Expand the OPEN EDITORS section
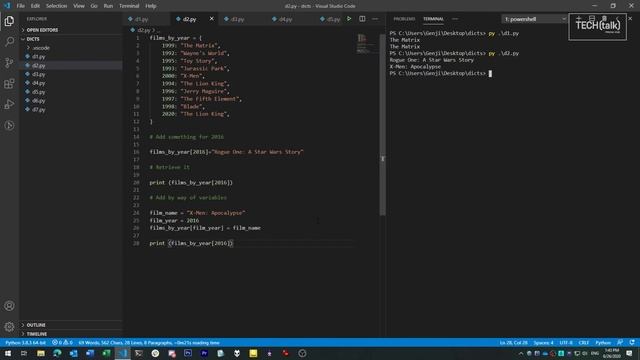Image resolution: width=640 pixels, height=360 pixels. (x=71, y=30)
